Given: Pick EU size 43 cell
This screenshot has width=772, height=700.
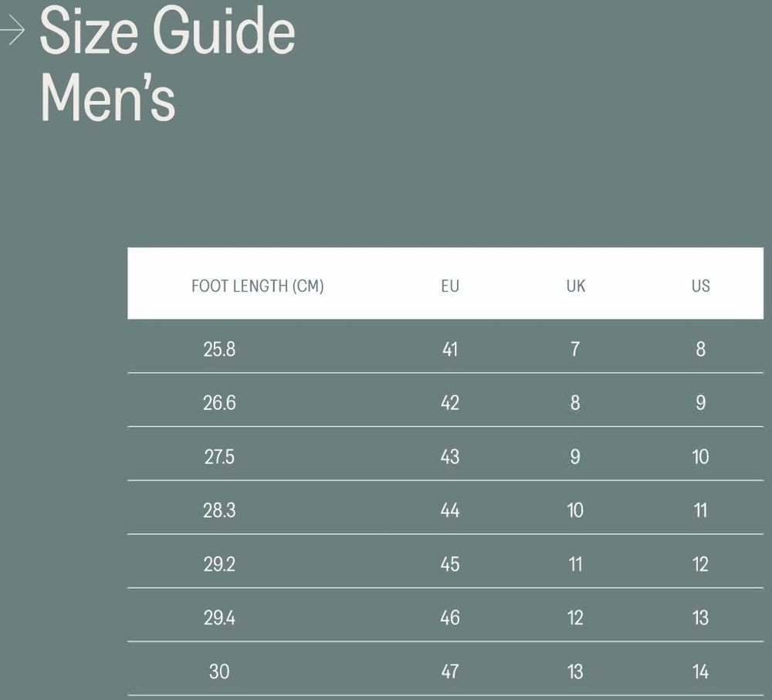Looking at the screenshot, I should (450, 457).
